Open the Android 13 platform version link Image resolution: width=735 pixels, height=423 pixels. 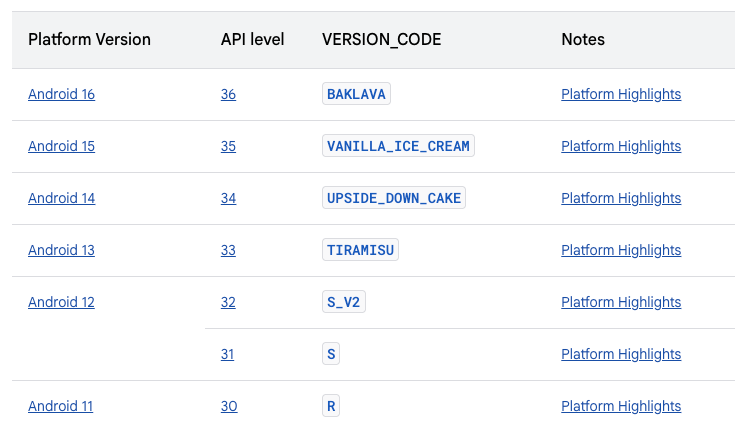click(x=61, y=250)
